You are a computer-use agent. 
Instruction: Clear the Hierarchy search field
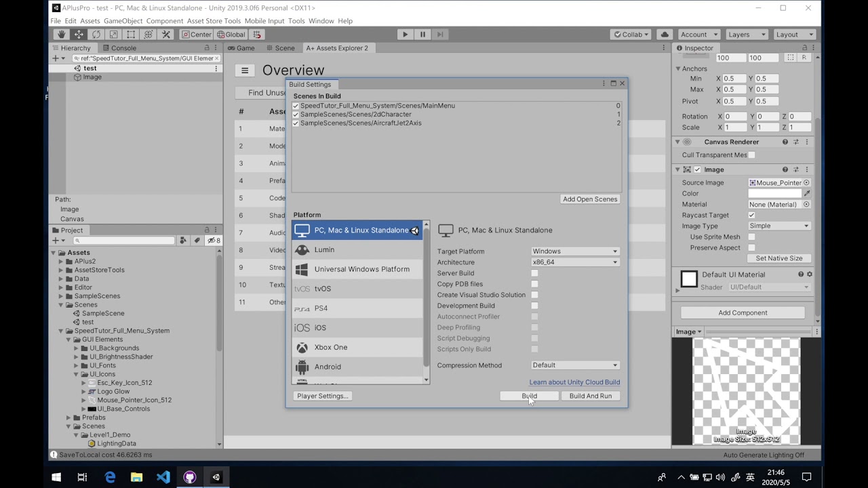click(x=216, y=58)
